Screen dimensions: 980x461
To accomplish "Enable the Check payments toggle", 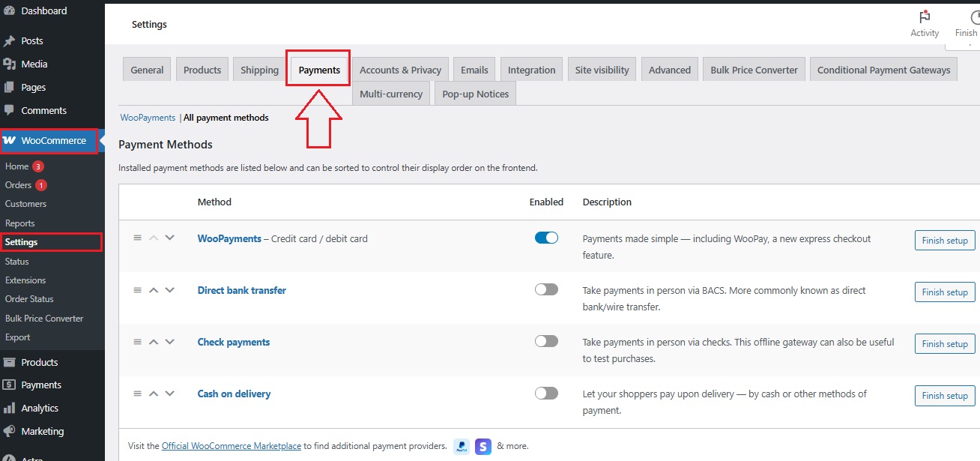I will (x=546, y=341).
